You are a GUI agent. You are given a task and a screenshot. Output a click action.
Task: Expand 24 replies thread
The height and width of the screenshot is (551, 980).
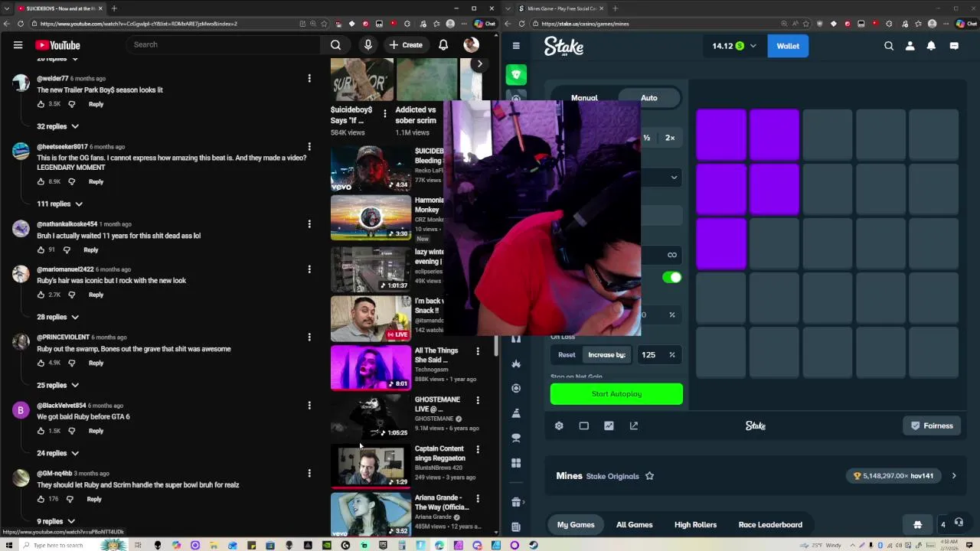coord(57,453)
